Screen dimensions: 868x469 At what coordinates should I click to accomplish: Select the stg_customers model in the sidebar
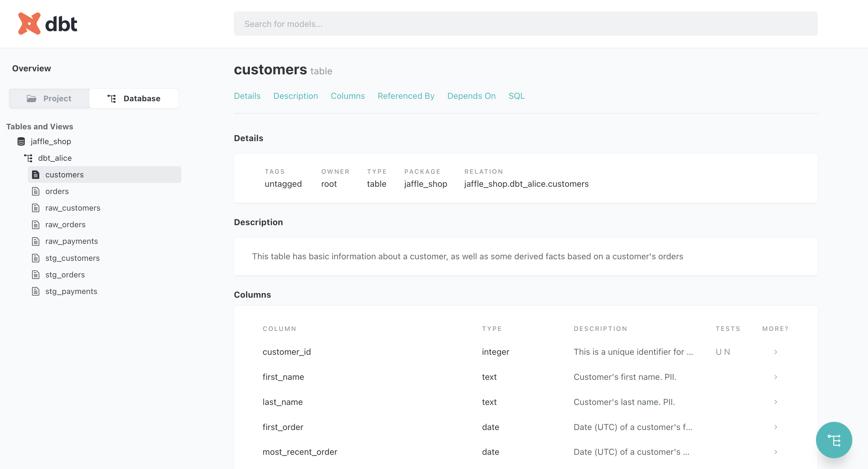73,258
